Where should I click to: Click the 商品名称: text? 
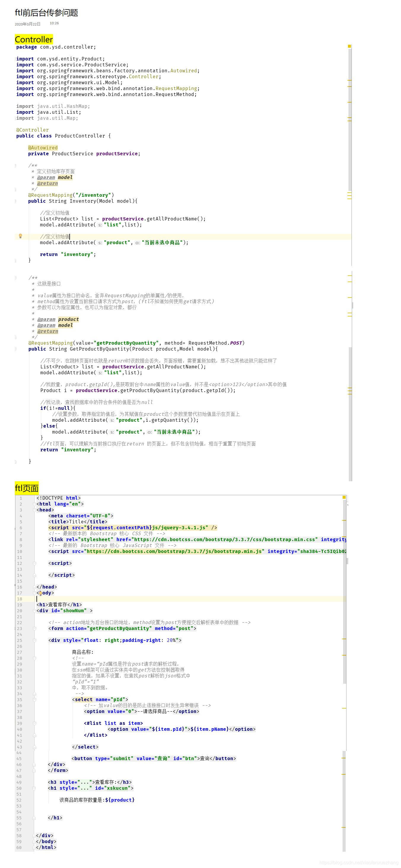[x=83, y=652]
